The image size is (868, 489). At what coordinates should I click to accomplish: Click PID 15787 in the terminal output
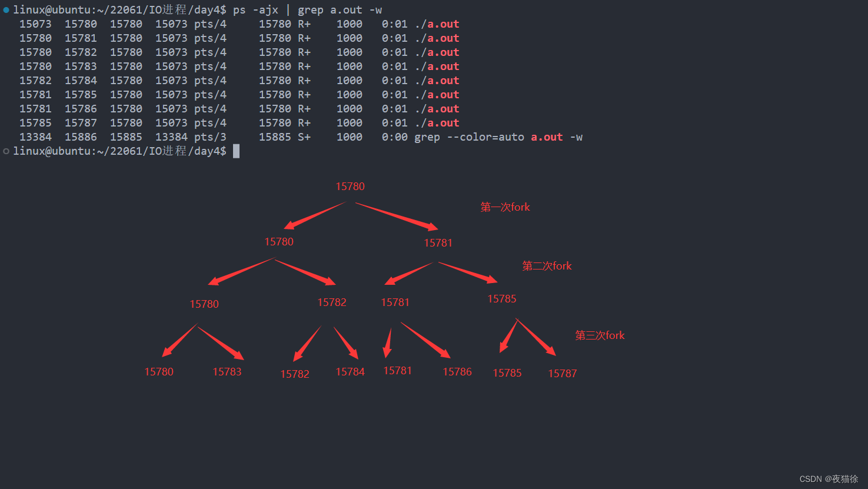coord(81,123)
